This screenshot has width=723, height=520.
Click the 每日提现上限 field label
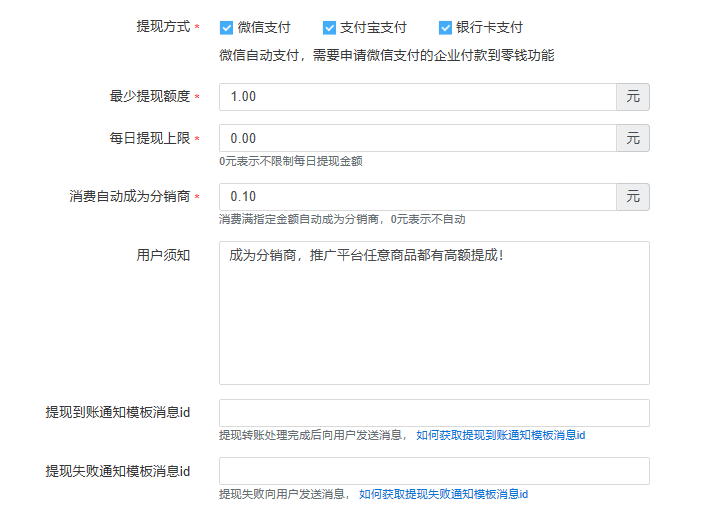(150, 139)
